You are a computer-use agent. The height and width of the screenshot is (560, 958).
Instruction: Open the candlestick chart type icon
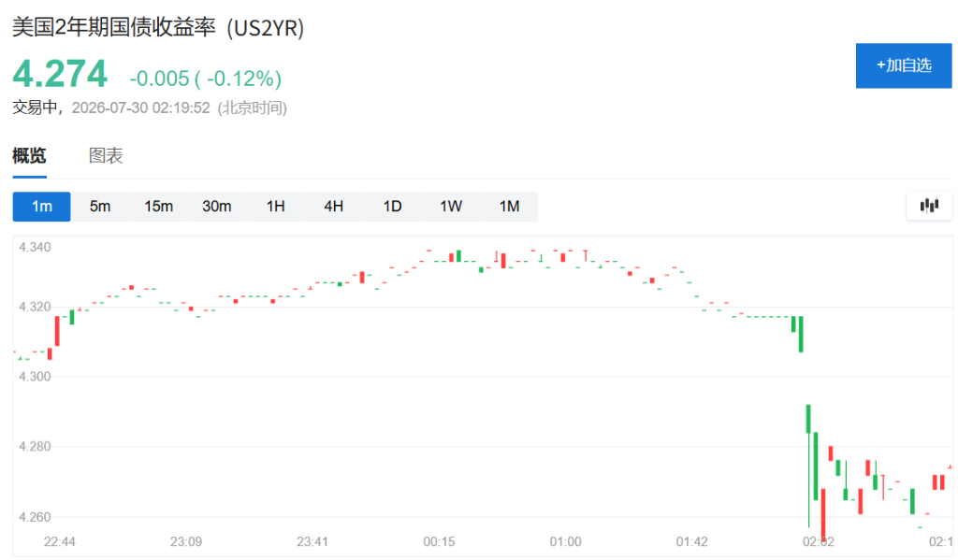[929, 206]
